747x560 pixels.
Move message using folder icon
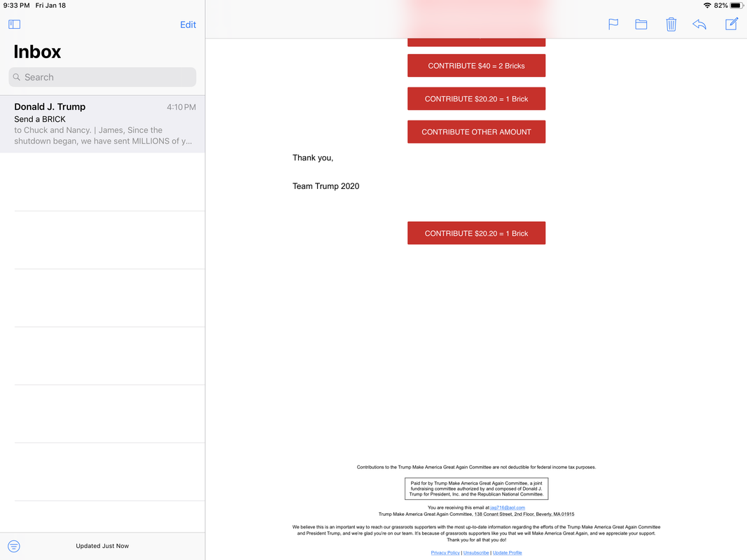(x=641, y=24)
